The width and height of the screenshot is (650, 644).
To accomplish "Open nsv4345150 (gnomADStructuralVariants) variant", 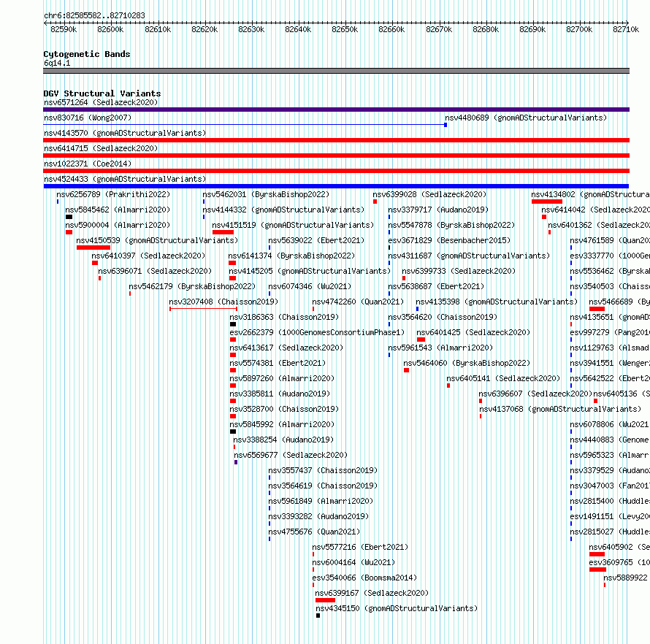I will (397, 608).
